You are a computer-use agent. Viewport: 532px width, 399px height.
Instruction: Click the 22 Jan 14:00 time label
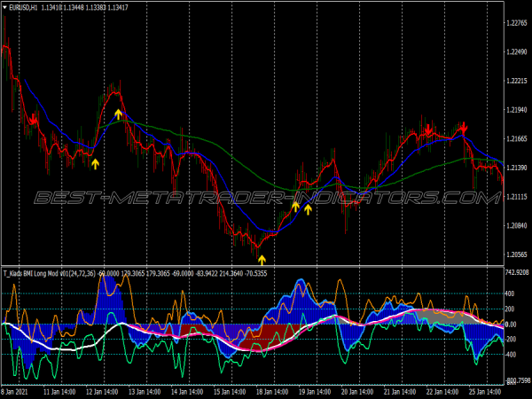[442, 392]
